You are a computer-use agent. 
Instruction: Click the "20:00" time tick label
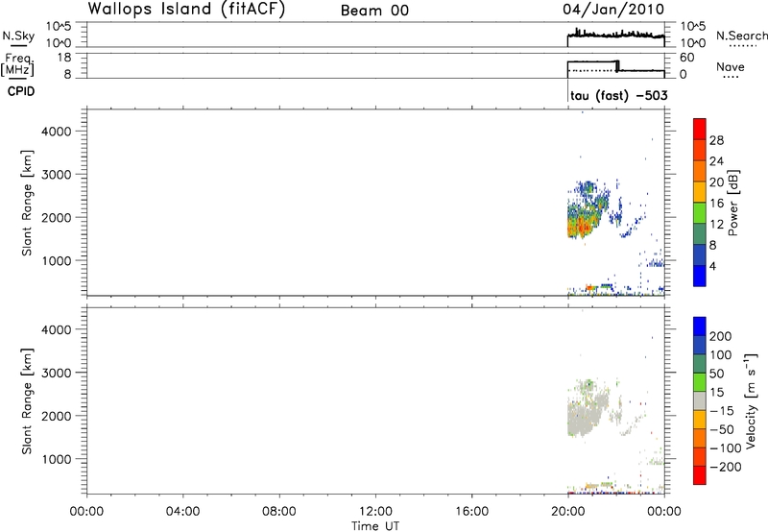pos(567,512)
